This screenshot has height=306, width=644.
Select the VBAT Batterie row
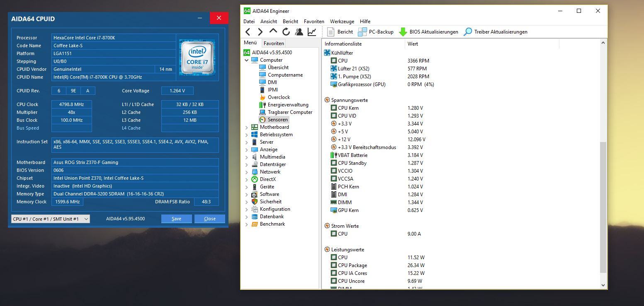[x=461, y=155]
